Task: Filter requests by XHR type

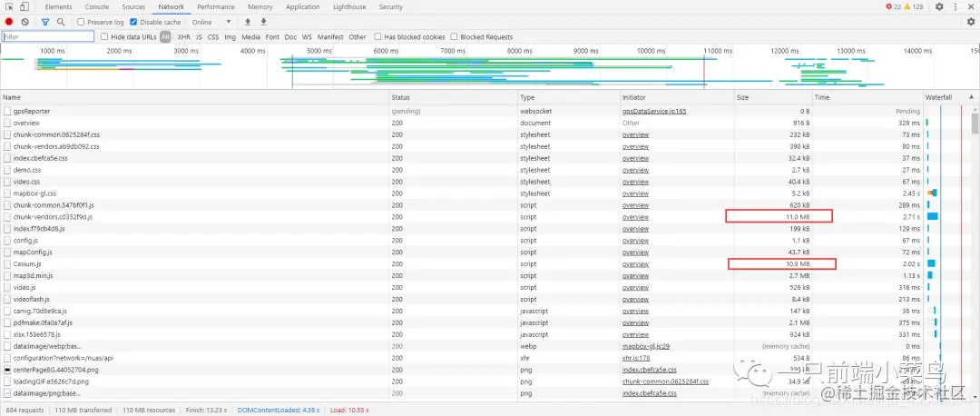Action: coord(183,37)
